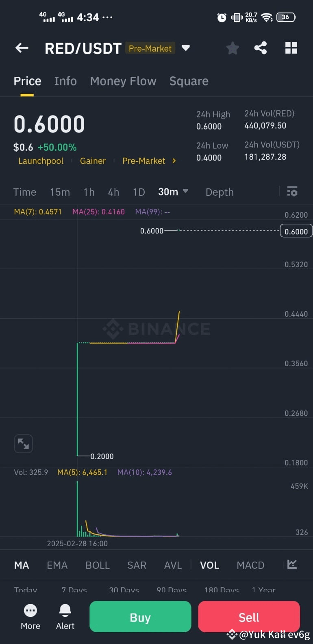Select the MACD indicator
Screen dimensions: 313x644
(x=250, y=565)
